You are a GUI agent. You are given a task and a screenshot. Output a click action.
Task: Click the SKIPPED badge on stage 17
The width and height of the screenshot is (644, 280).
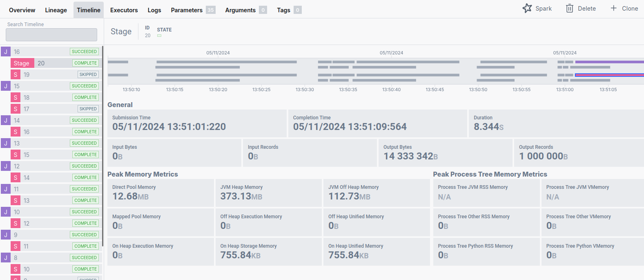(88, 109)
